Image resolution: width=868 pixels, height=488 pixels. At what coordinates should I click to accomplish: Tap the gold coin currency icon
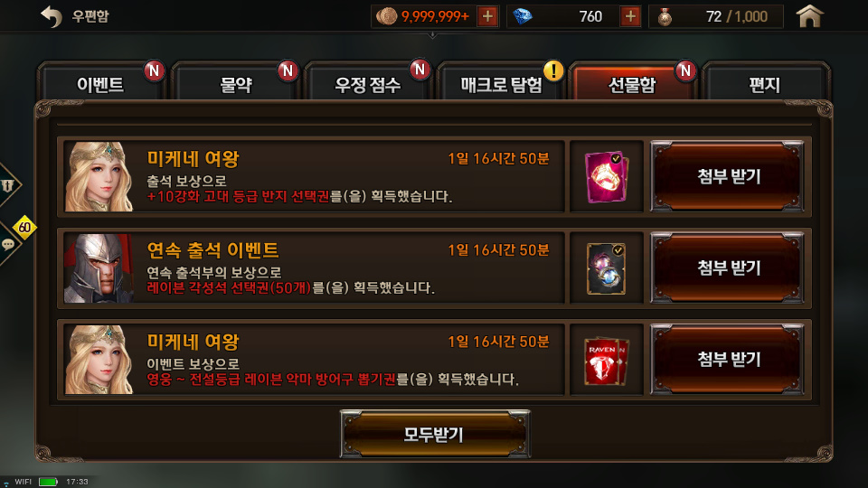(386, 16)
